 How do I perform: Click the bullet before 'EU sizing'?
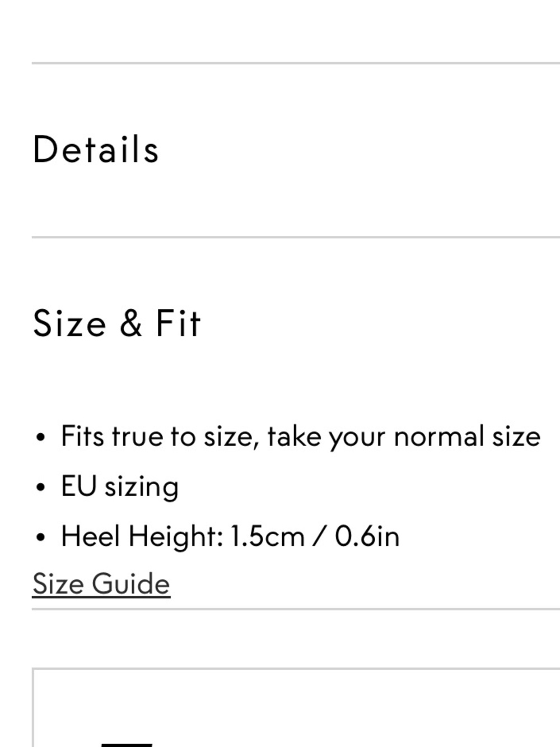[40, 488]
